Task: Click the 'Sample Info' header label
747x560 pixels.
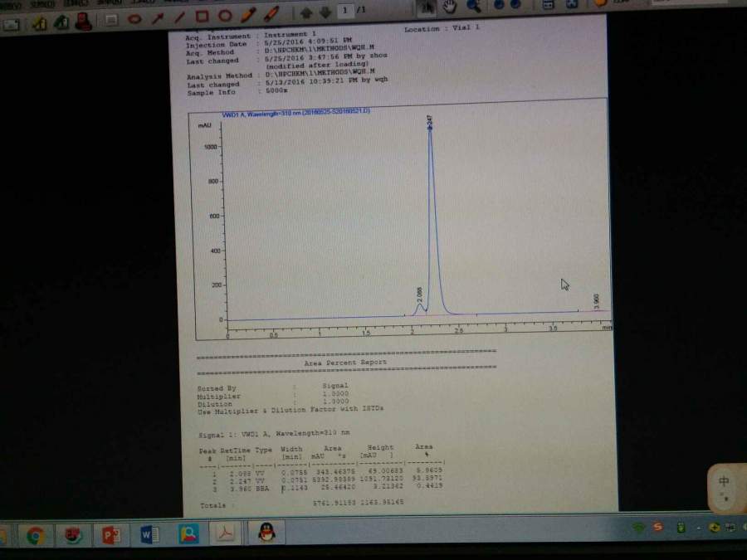Action: tap(211, 92)
